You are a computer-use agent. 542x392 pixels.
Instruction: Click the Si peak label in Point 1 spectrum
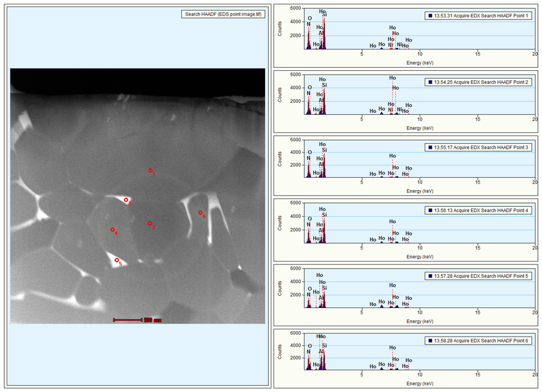point(324,15)
